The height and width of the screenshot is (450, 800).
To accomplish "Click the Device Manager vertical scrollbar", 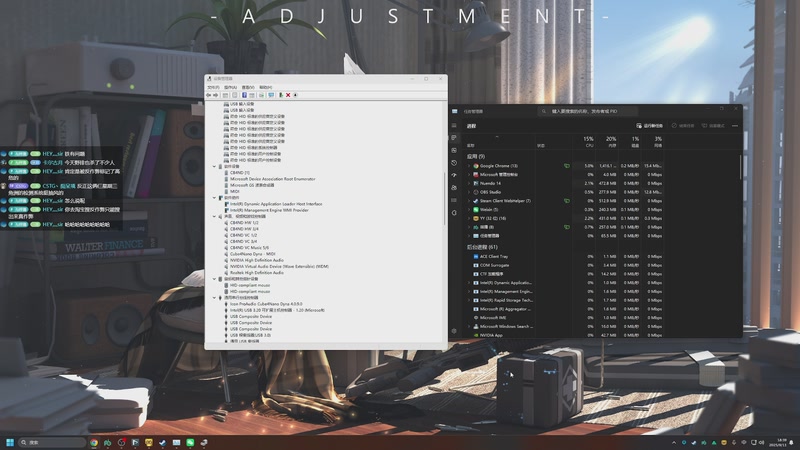I will pos(444,199).
